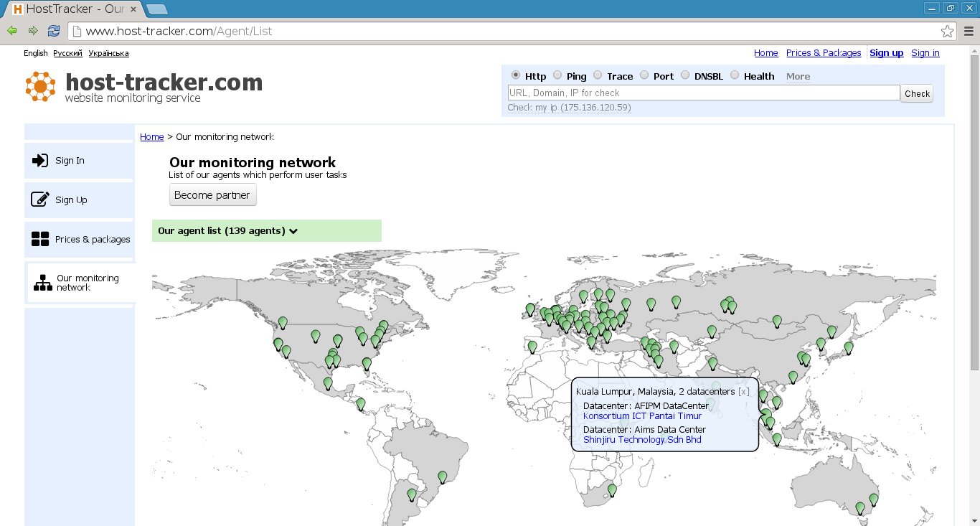
Task: Click the Mexico map marker
Action: pos(328,385)
